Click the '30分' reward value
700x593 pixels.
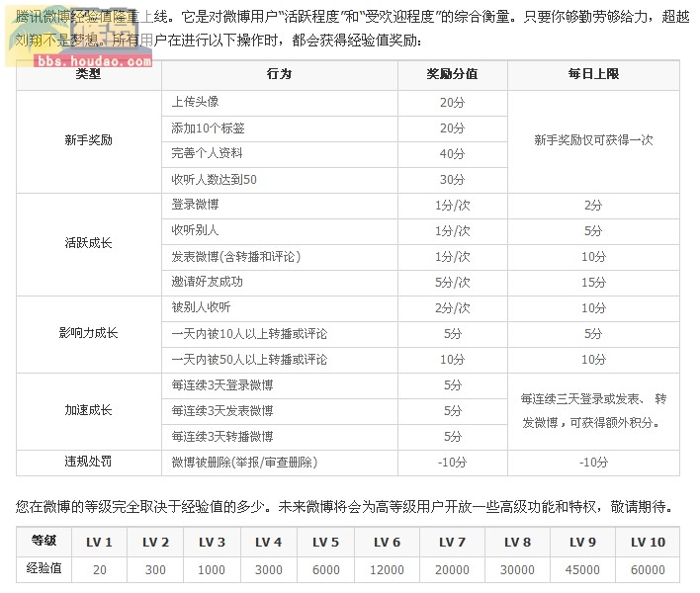click(x=452, y=180)
